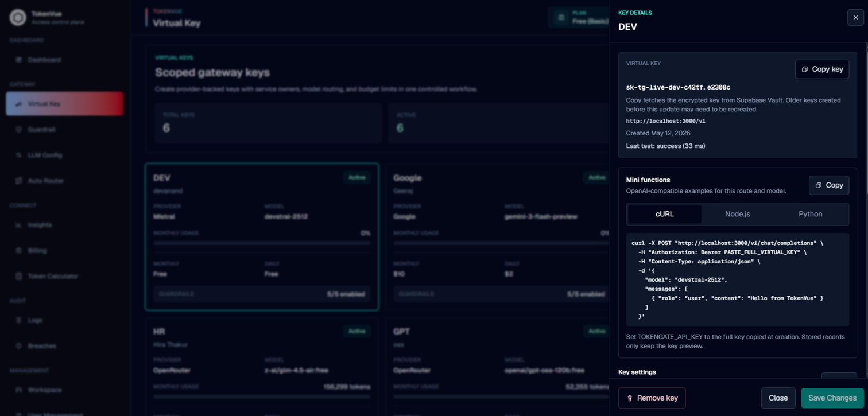Screen dimensions: 868x416
Task: Select the GPT key card
Action: pyautogui.click(x=497, y=366)
